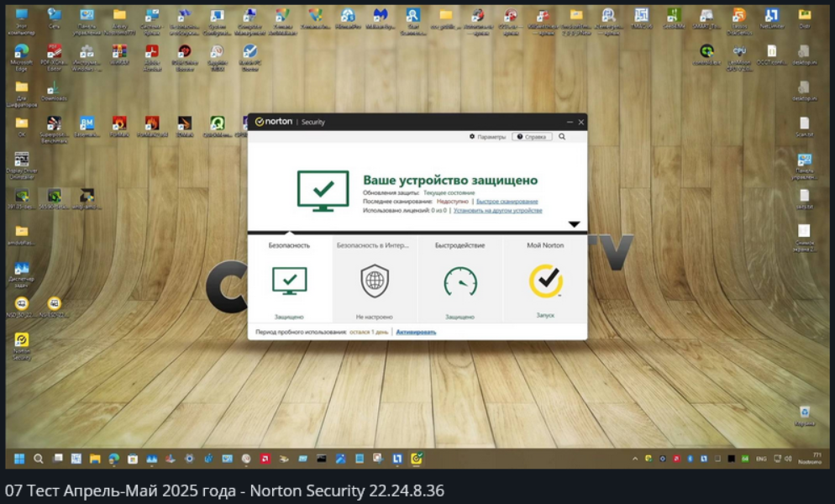Image resolution: width=835 pixels, height=504 pixels.
Task: Select the Norton Security desktop shortcut
Action: 21,346
